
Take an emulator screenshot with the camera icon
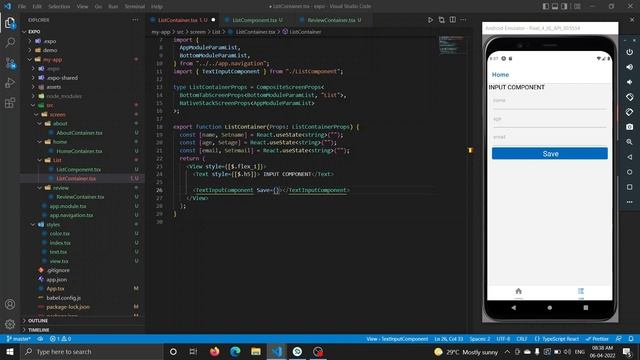[x=629, y=127]
